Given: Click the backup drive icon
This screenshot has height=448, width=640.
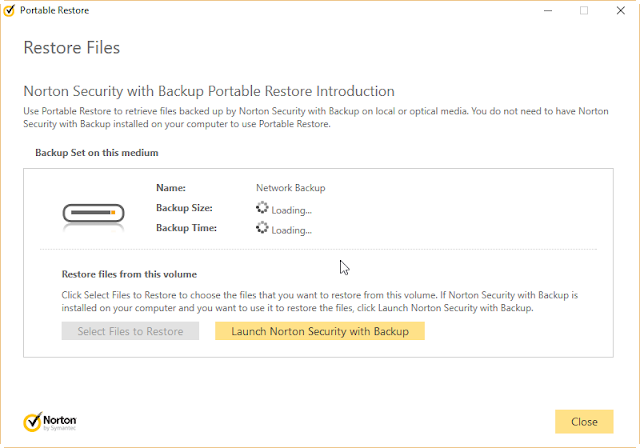Looking at the screenshot, I should pos(93,214).
